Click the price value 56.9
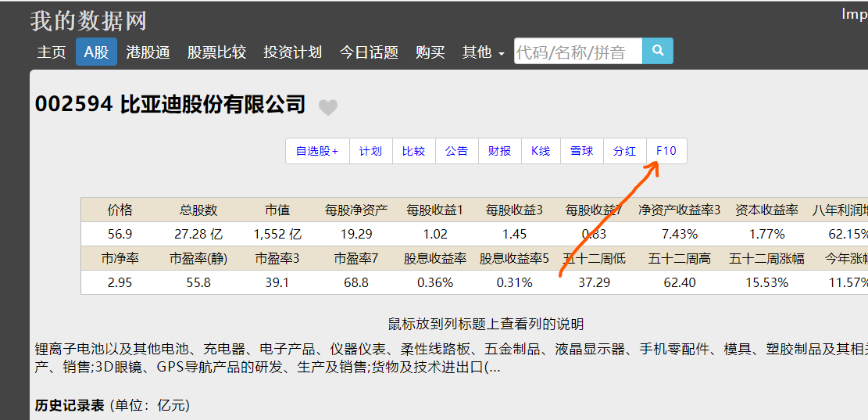Viewport: 868px width, 420px height. pos(120,235)
